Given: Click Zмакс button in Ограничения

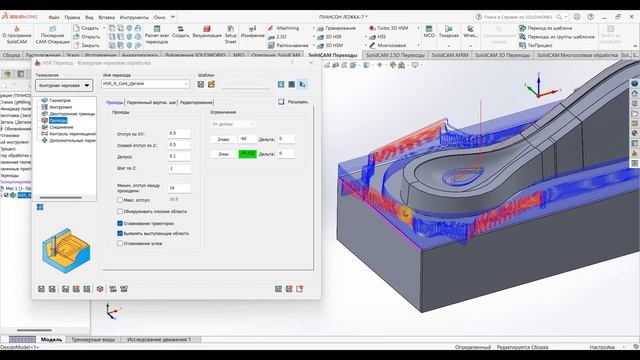Looking at the screenshot, I should pyautogui.click(x=223, y=139).
